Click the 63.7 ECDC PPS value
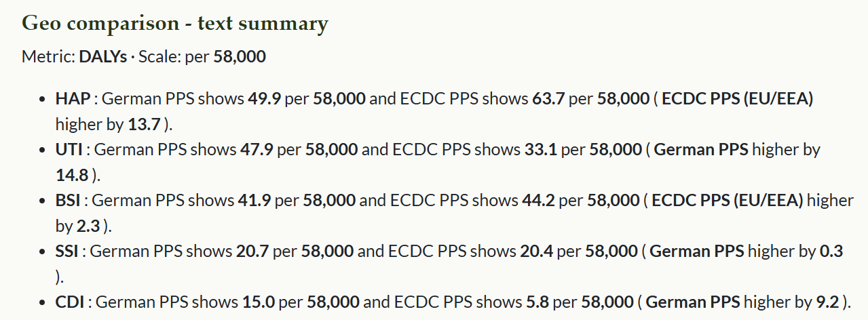This screenshot has height=320, width=868. (548, 99)
